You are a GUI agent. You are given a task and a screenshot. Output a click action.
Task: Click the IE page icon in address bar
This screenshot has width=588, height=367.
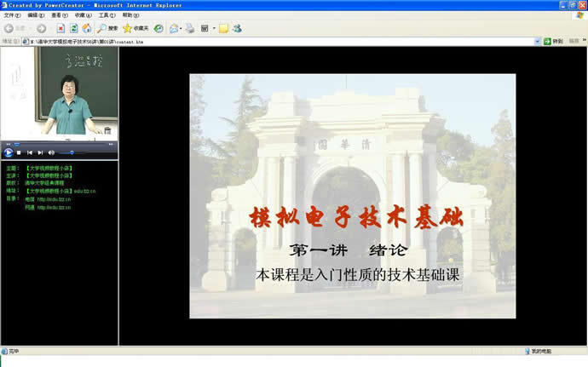click(x=26, y=42)
